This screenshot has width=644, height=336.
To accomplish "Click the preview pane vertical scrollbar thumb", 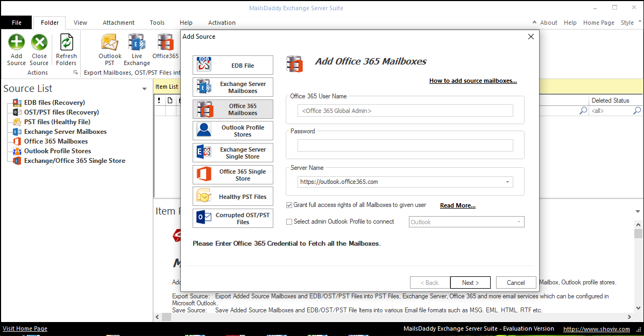I will point(638,233).
